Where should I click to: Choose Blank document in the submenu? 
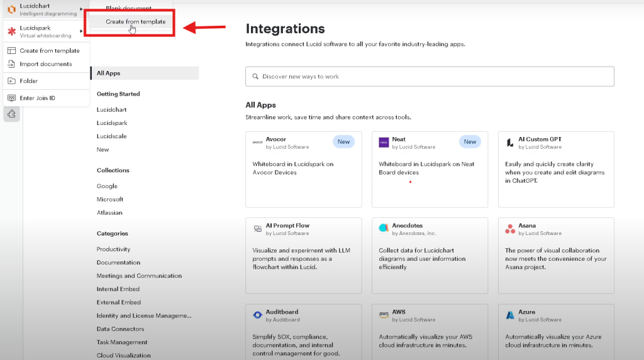[128, 8]
